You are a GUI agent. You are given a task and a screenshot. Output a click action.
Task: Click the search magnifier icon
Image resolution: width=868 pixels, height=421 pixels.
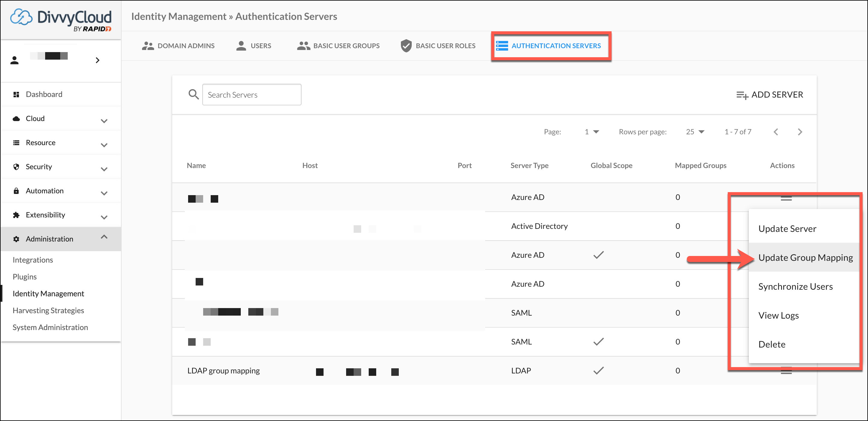click(194, 94)
